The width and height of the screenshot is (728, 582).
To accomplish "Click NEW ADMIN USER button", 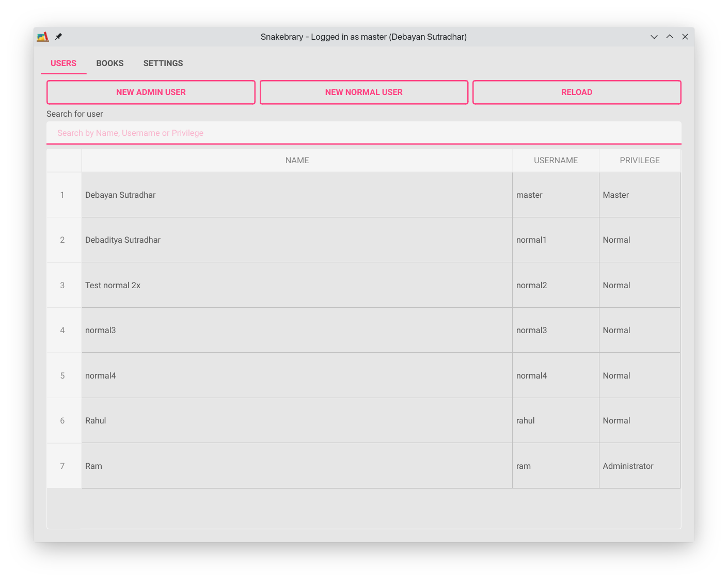I will (151, 92).
